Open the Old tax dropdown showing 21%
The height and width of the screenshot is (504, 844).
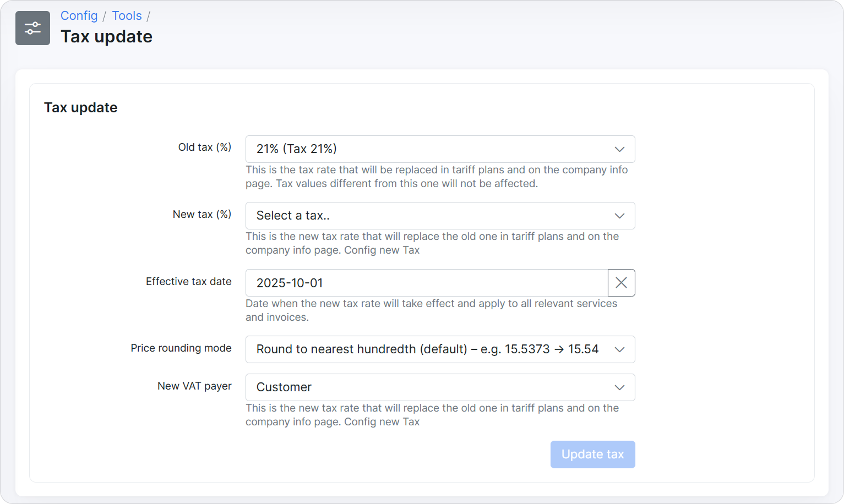(x=429, y=149)
